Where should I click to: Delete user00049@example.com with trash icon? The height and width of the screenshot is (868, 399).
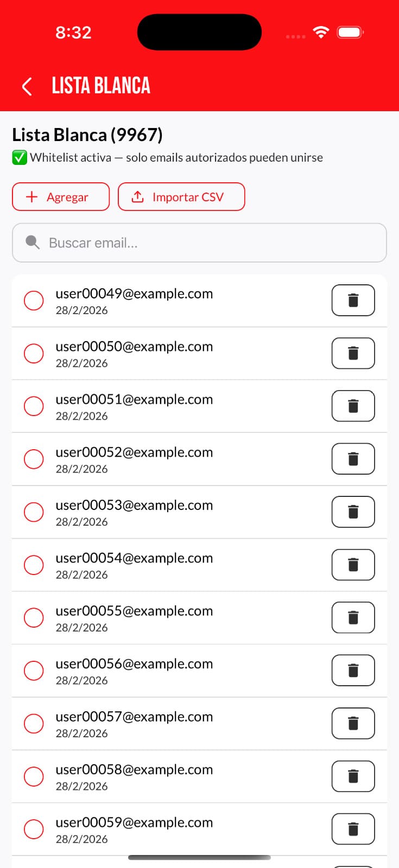coord(353,300)
